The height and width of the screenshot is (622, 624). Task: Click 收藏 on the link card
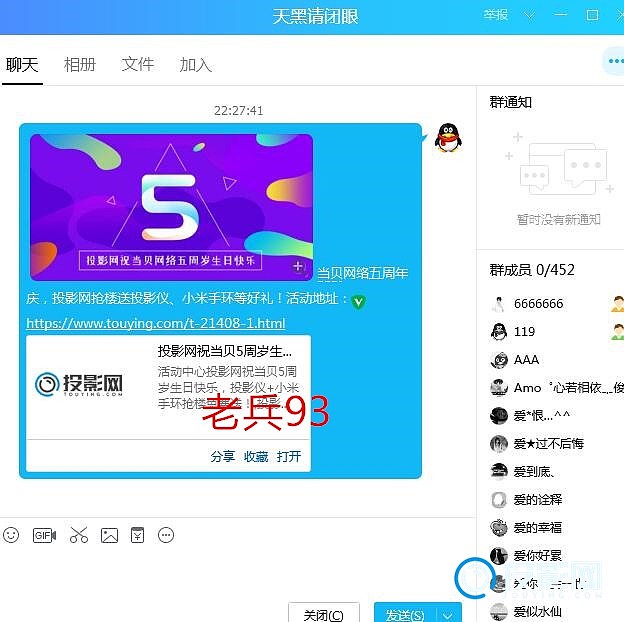pyautogui.click(x=256, y=456)
